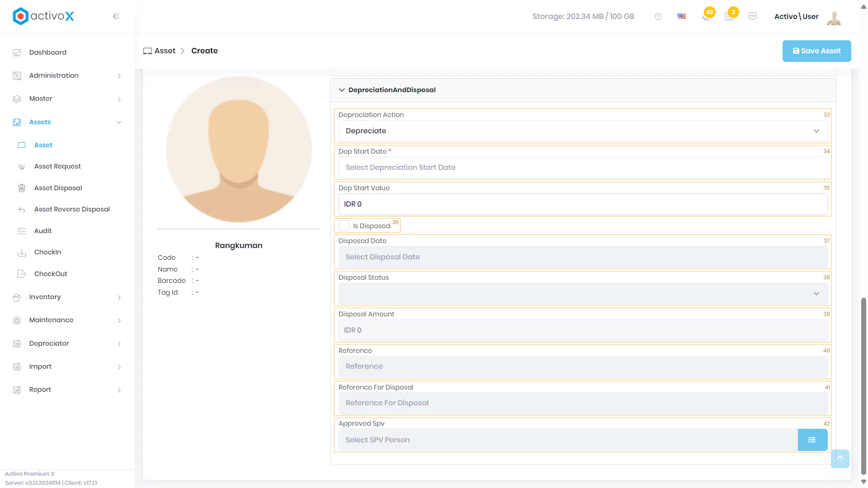
Task: Click the Master layers icon
Action: click(17, 99)
